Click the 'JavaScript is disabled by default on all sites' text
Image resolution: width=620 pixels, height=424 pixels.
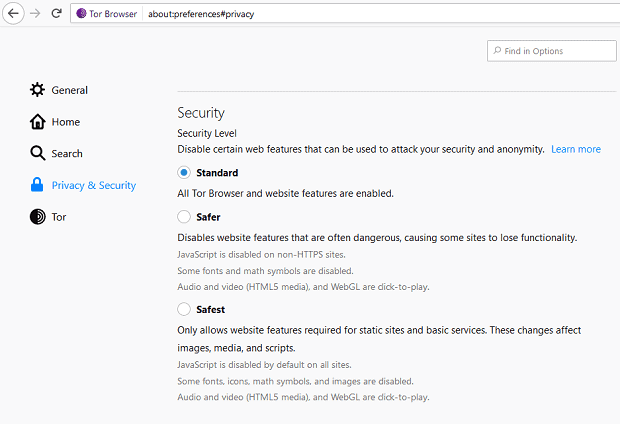click(264, 365)
